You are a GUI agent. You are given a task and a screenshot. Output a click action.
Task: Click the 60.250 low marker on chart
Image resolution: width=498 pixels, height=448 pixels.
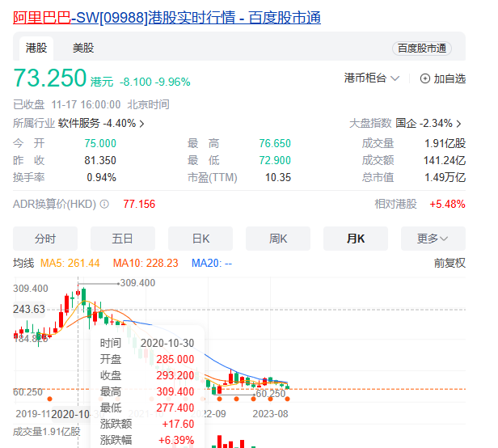(x=271, y=393)
